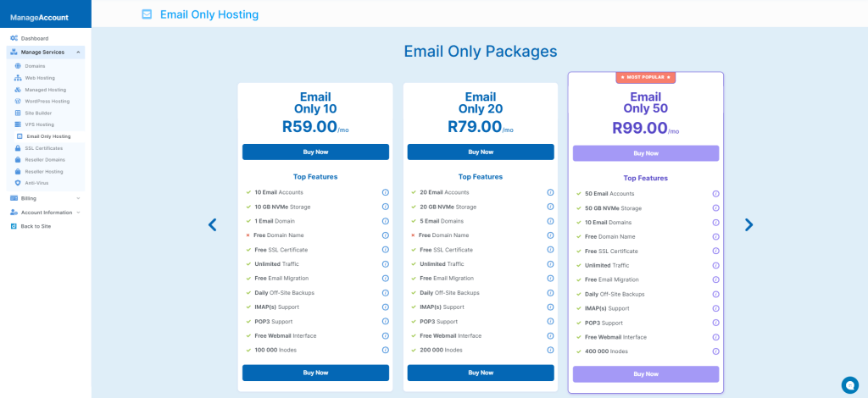Viewport: 868px width, 398px height.
Task: Click info icon for 200 000 Inodes
Action: click(x=550, y=350)
